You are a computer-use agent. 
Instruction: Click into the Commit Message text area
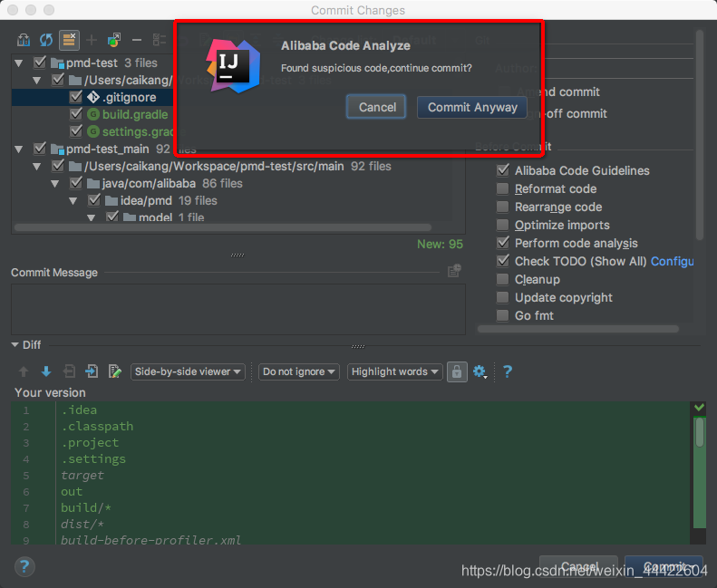(238, 309)
